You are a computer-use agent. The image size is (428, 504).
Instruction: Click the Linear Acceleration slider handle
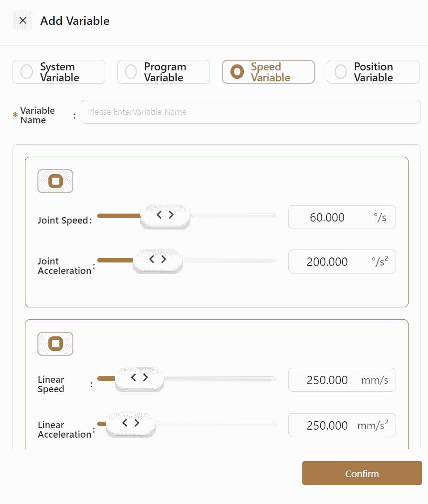pos(130,424)
